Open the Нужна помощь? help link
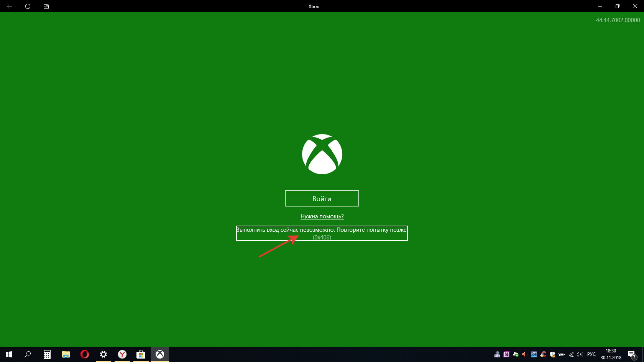 point(322,216)
